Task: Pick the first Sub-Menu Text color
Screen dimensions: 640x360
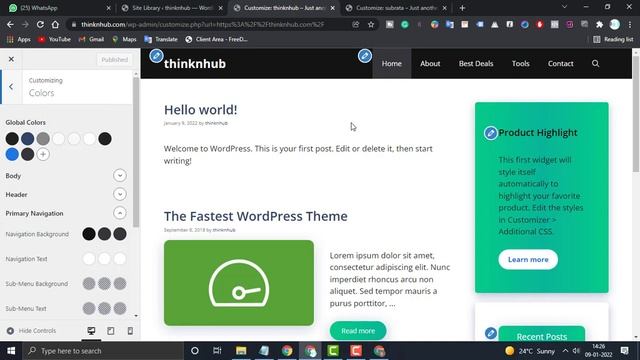Action: click(89, 309)
